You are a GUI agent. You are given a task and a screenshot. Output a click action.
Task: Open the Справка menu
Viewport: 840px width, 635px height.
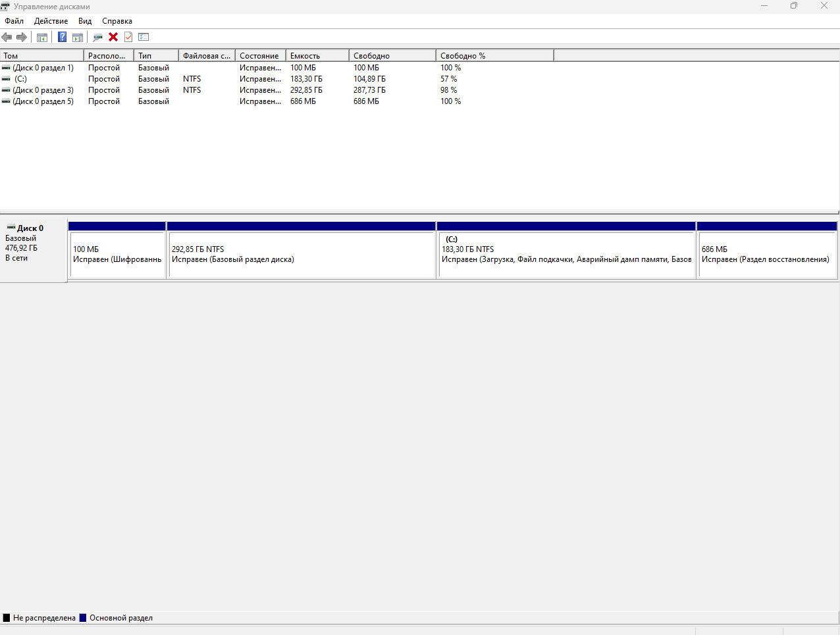pos(117,21)
